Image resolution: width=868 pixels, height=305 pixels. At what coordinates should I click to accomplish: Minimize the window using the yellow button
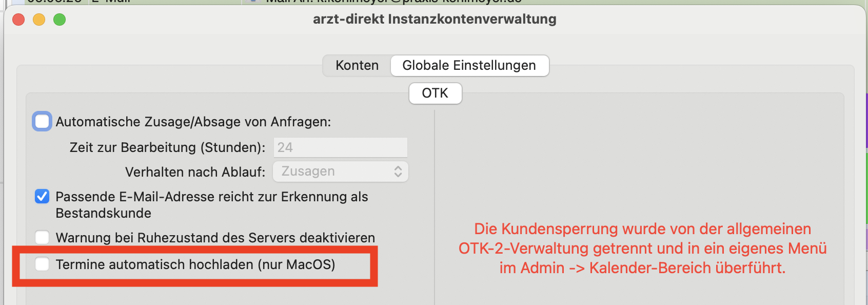pos(39,20)
